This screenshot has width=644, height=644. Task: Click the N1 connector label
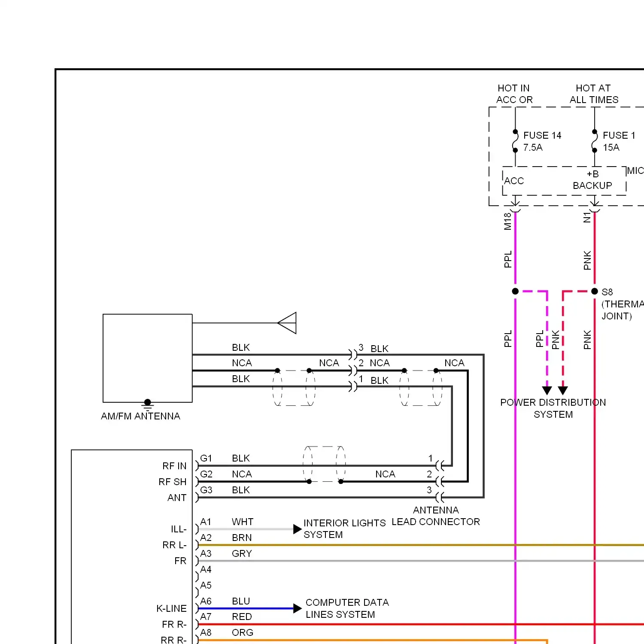tap(587, 218)
